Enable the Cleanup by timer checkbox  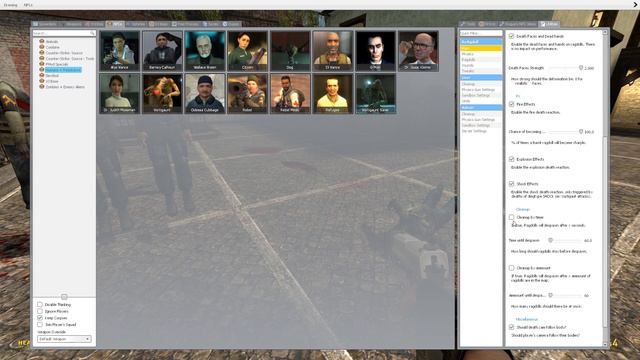tap(511, 217)
